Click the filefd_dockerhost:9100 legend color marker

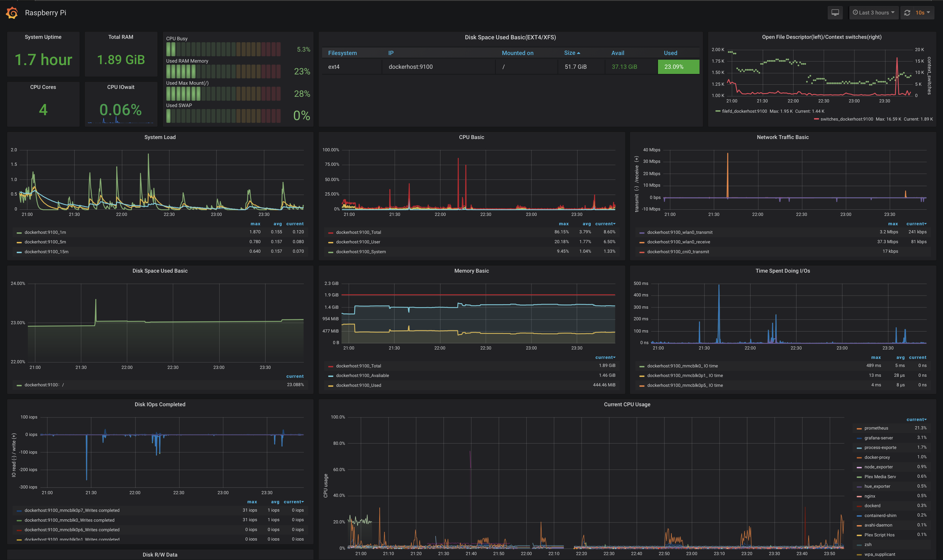pyautogui.click(x=718, y=111)
